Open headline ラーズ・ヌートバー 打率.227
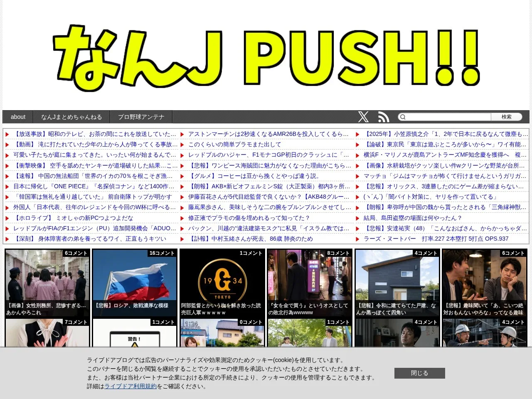Screen dimensions: 532x399 436,239
